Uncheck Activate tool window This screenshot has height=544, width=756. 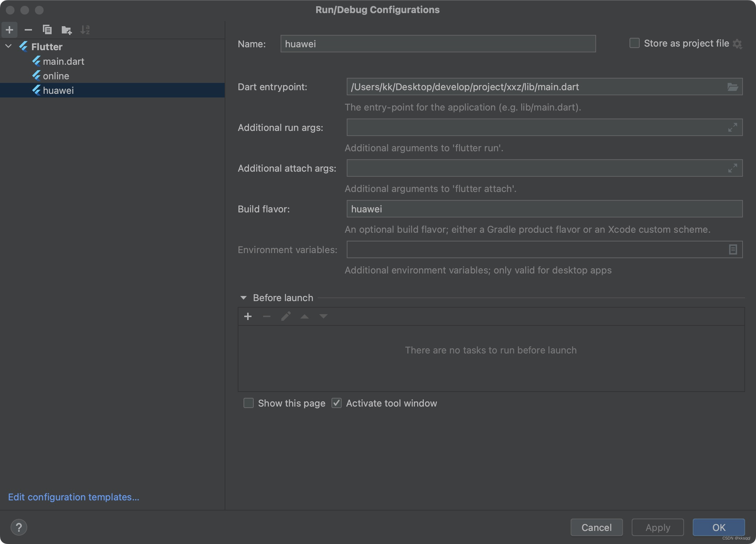pyautogui.click(x=337, y=403)
